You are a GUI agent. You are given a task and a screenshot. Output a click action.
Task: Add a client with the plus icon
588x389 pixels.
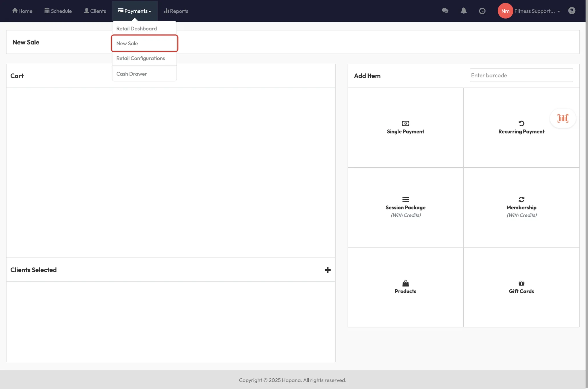328,270
